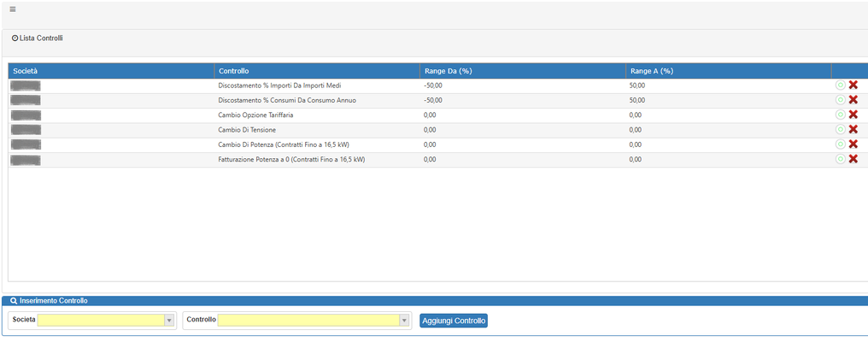Screen dimensions: 868x342
Task: Click Range Da 0,00 in Cambio Di Potenza row
Action: coord(430,144)
